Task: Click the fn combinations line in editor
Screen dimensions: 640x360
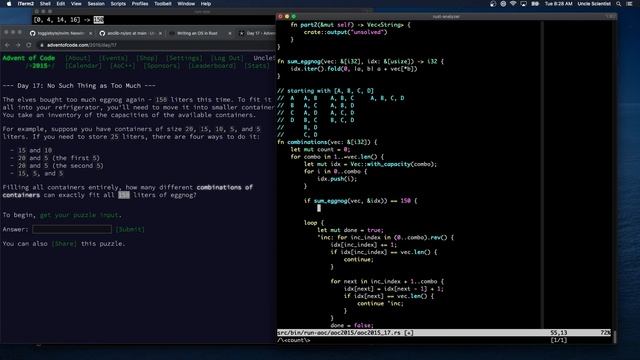Action: (x=327, y=142)
